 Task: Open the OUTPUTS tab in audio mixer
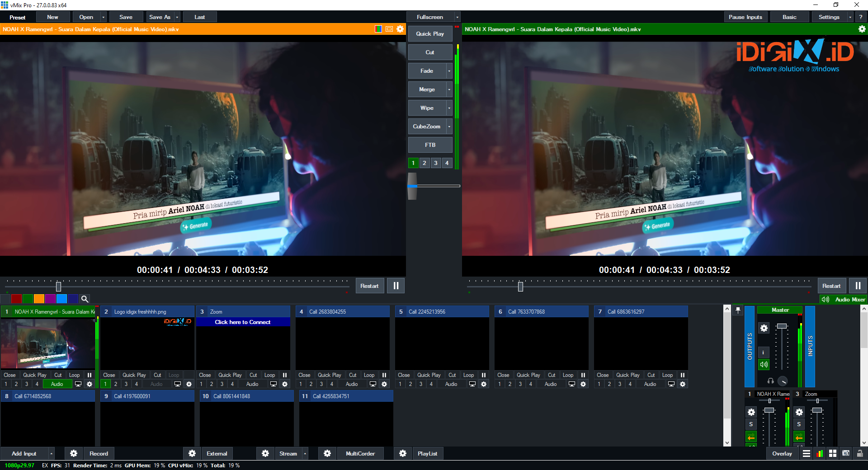(750, 347)
